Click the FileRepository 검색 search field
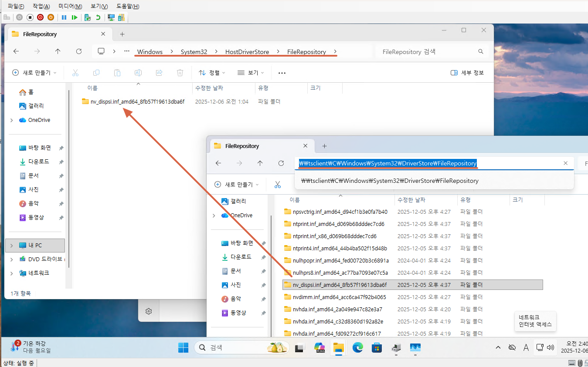588x367 pixels. pos(432,51)
